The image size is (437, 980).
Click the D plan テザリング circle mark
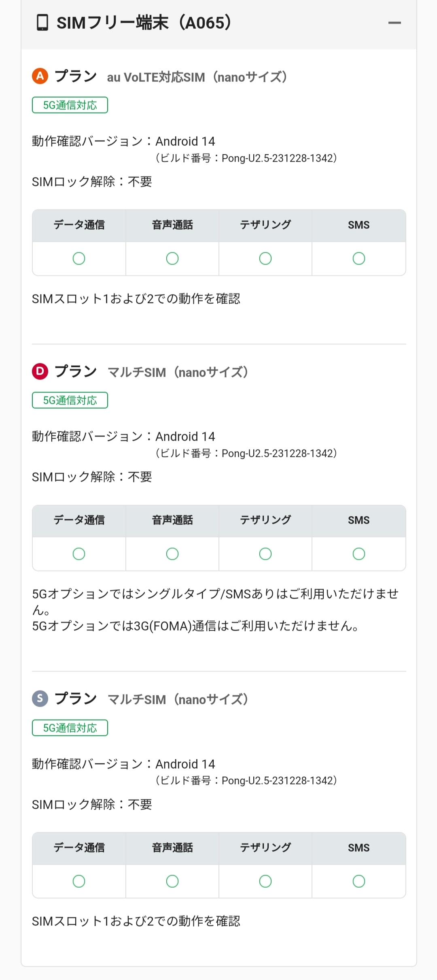point(265,554)
